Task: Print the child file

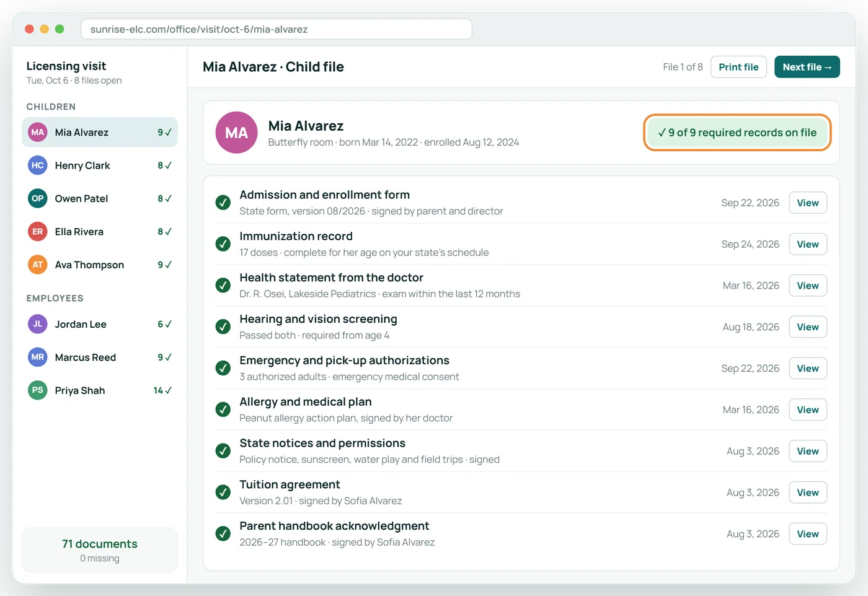Action: [x=738, y=67]
